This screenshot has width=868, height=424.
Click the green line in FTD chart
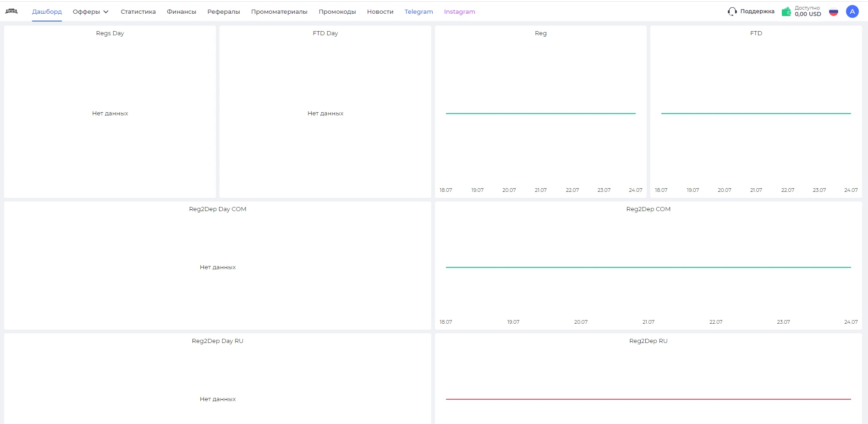pyautogui.click(x=756, y=113)
